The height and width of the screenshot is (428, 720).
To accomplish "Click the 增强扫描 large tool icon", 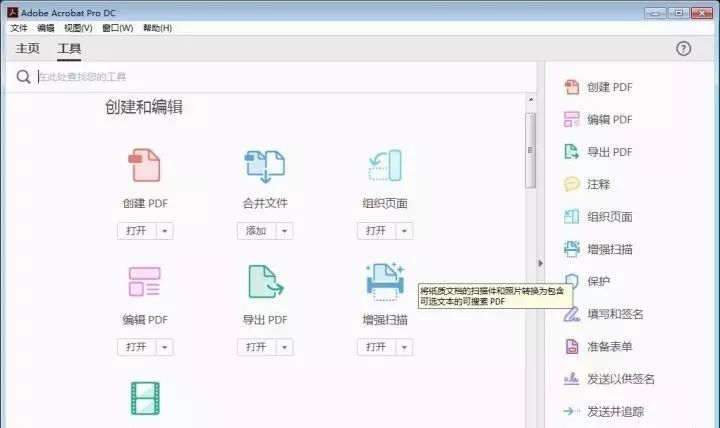I will pos(385,282).
